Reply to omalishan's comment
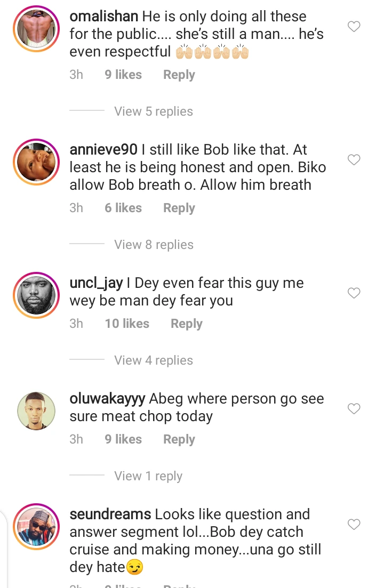The height and width of the screenshot is (588, 384). (179, 75)
